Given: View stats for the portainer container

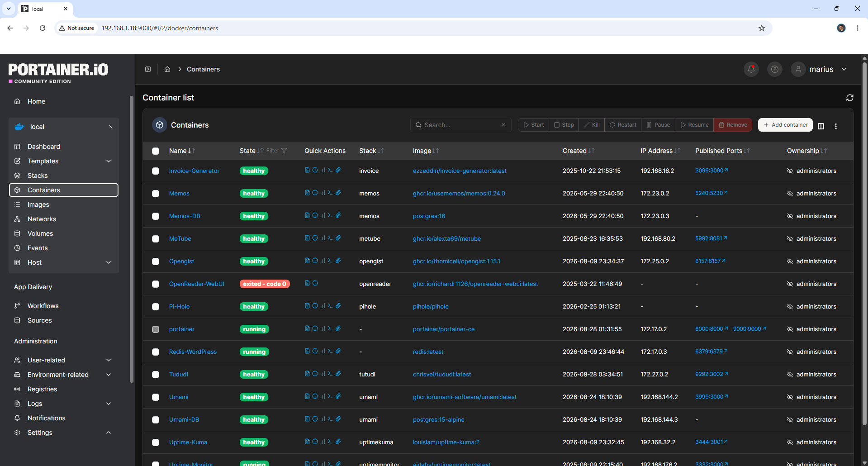Looking at the screenshot, I should 323,328.
